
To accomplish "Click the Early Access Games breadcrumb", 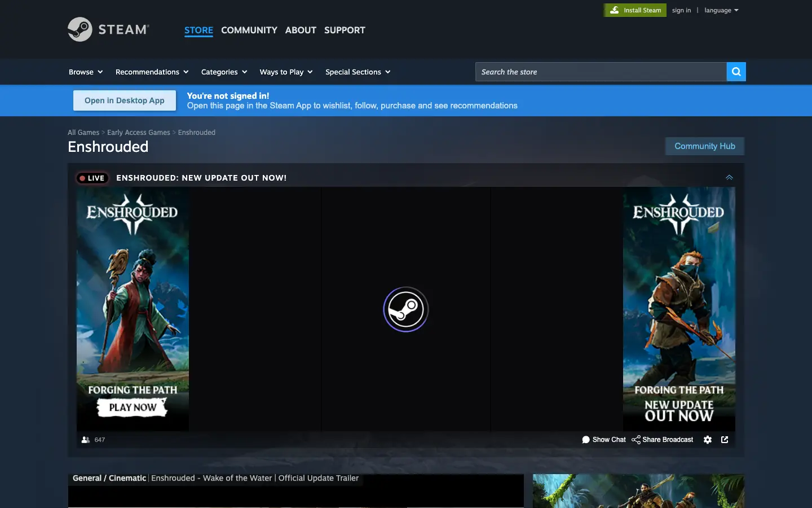I will click(139, 133).
